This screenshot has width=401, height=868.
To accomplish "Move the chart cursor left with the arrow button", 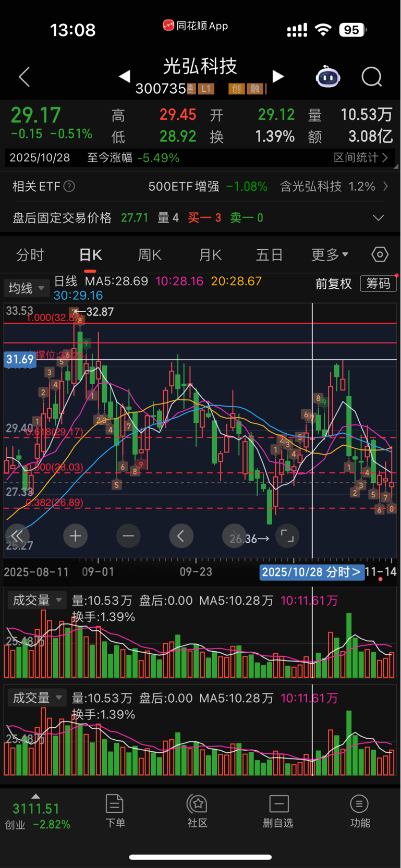I will tap(181, 536).
